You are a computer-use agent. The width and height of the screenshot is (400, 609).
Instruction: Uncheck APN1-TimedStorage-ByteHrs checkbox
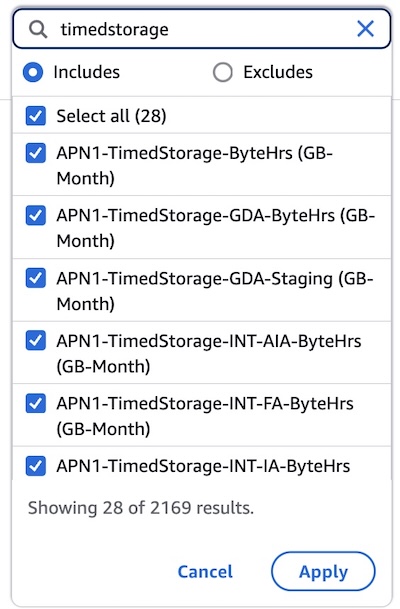point(36,153)
